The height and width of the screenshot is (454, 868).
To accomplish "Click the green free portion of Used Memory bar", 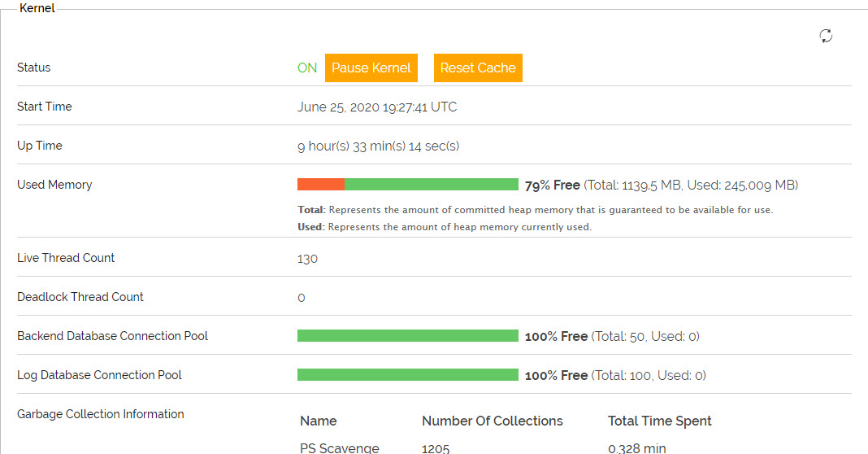I will pyautogui.click(x=431, y=185).
